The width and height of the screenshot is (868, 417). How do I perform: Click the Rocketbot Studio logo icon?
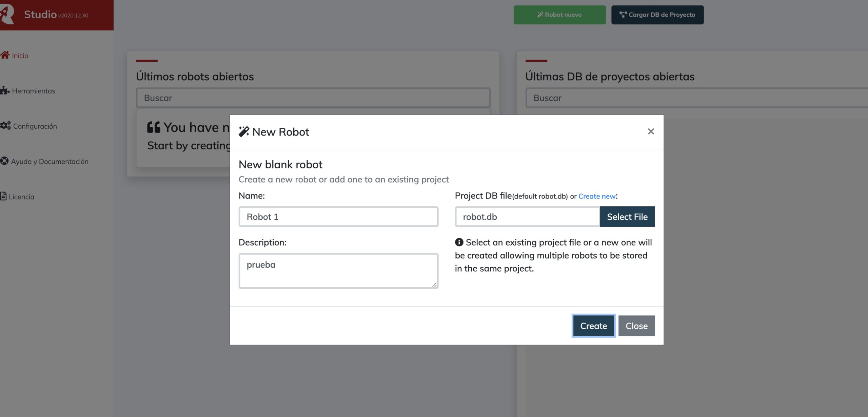click(7, 14)
